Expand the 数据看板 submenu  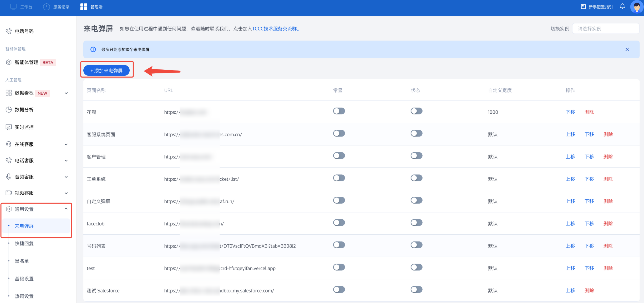66,93
